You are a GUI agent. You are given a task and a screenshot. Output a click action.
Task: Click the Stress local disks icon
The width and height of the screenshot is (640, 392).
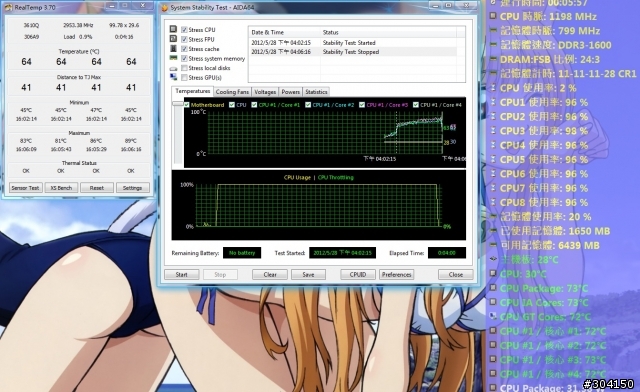[173, 68]
